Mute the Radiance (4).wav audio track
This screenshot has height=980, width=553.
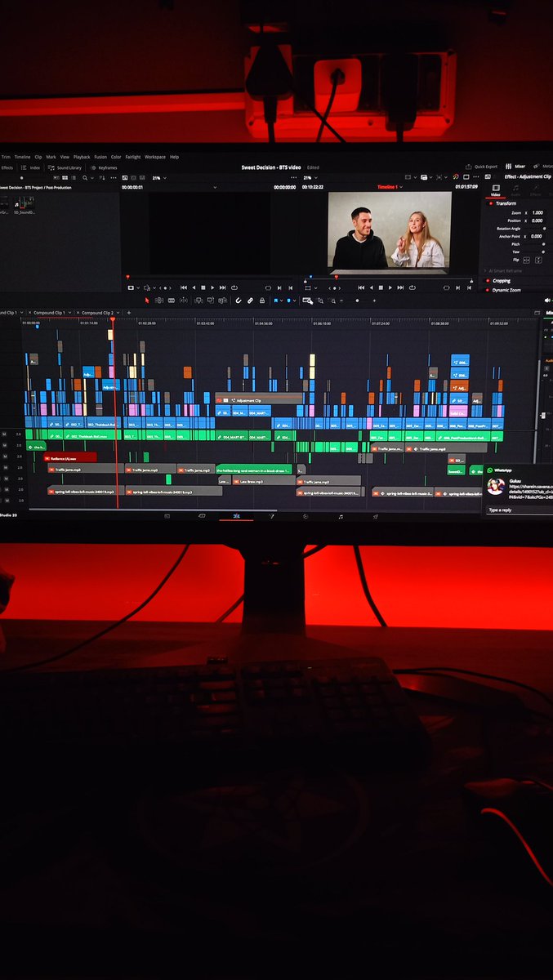[5, 457]
